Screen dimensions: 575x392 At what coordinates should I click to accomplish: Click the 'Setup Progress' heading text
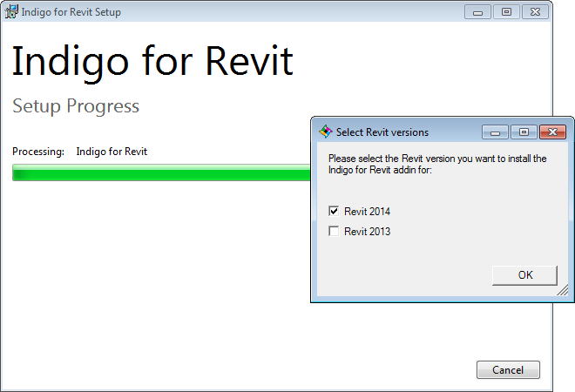pyautogui.click(x=76, y=106)
